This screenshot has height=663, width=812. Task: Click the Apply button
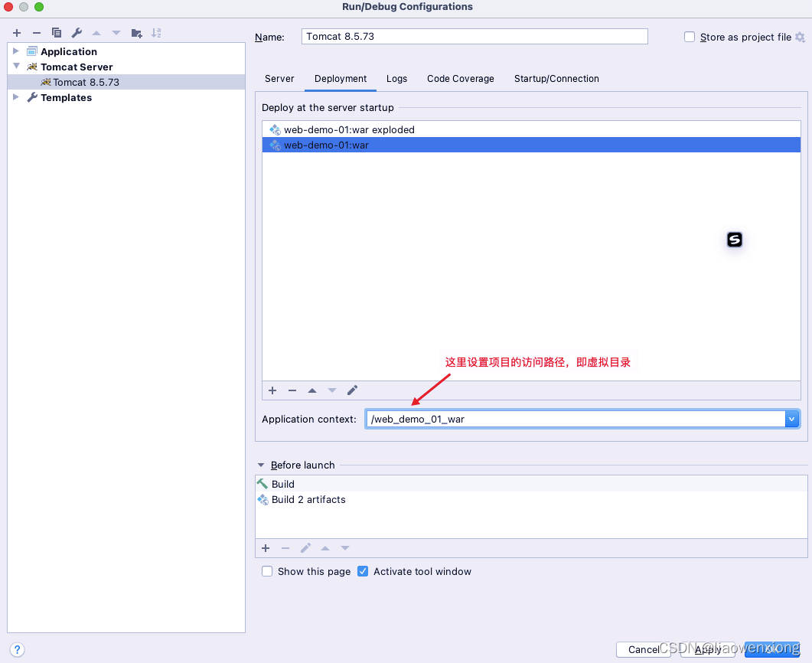click(708, 649)
